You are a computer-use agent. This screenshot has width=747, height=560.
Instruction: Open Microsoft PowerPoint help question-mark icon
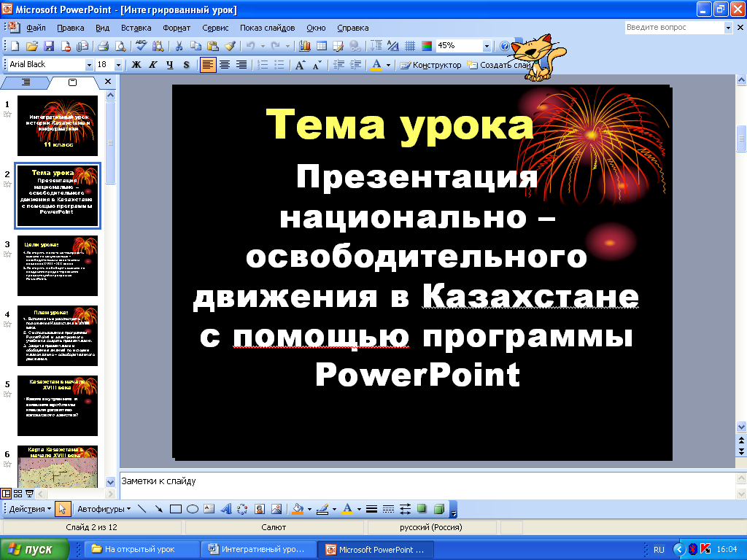tap(505, 46)
